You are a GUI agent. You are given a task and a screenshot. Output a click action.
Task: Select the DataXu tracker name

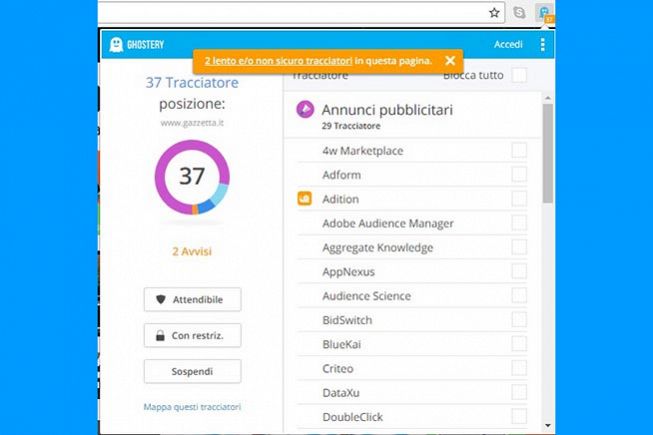click(x=341, y=392)
